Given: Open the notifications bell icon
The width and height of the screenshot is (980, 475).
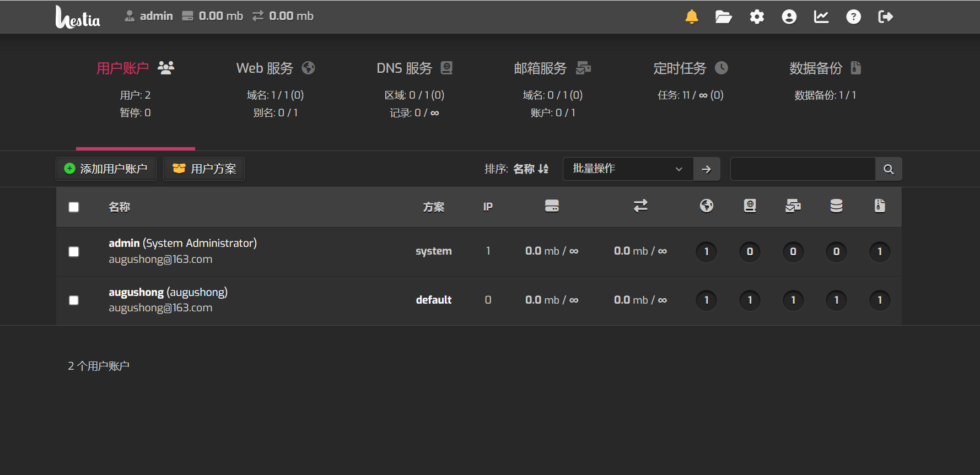Looking at the screenshot, I should click(691, 17).
